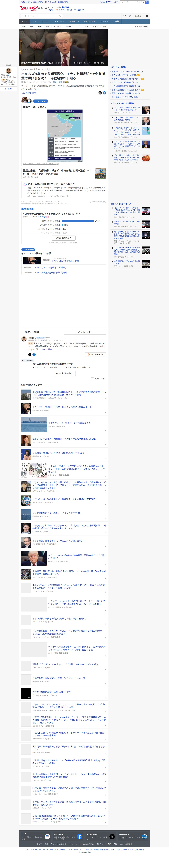Click the ヘルプ link in the top bar
The image size is (169, 868).
[115, 2]
